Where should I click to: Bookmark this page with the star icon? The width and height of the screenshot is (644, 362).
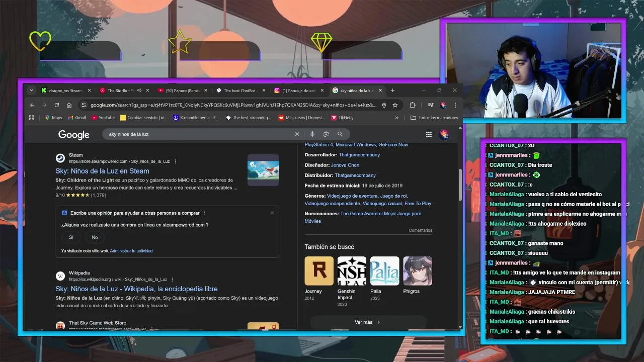tap(395, 105)
